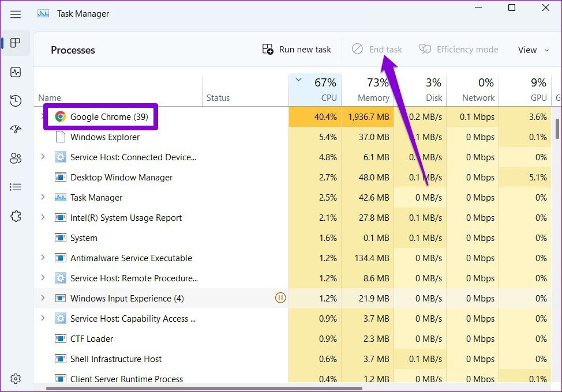Image resolution: width=562 pixels, height=392 pixels.
Task: Open the Details page sidebar icon
Action: 16,187
